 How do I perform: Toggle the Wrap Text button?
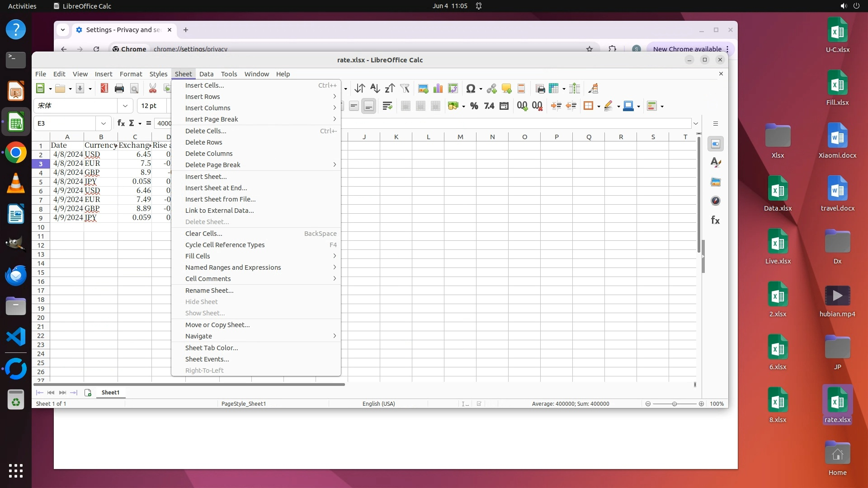[x=387, y=106]
